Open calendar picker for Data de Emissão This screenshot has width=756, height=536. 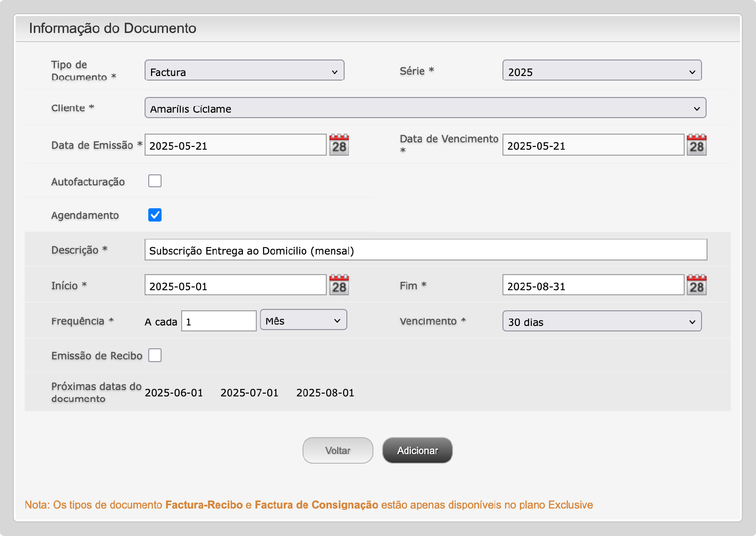click(x=339, y=145)
